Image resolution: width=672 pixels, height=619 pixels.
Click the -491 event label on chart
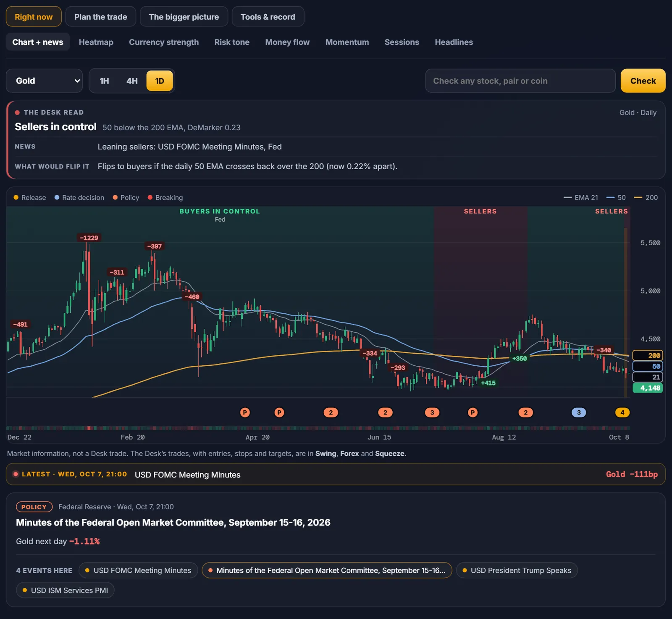click(x=20, y=324)
